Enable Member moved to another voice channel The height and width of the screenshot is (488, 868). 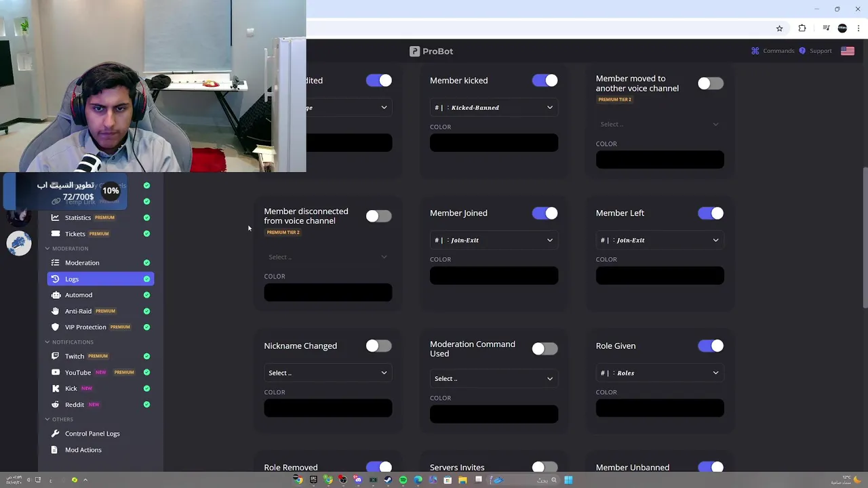coord(711,83)
